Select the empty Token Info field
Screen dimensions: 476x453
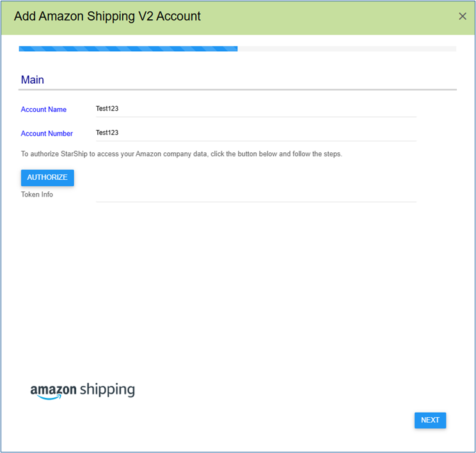(x=256, y=195)
